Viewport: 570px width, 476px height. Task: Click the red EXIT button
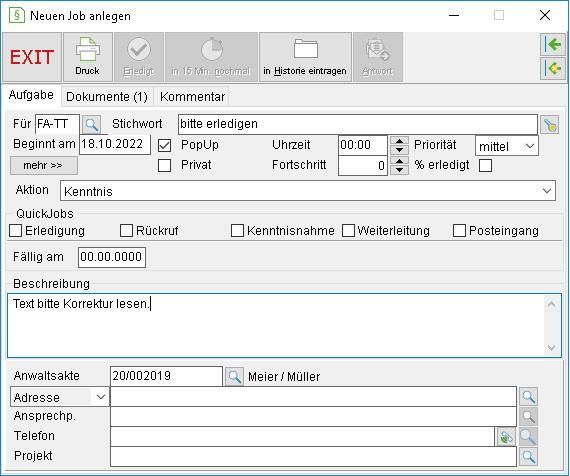point(32,57)
